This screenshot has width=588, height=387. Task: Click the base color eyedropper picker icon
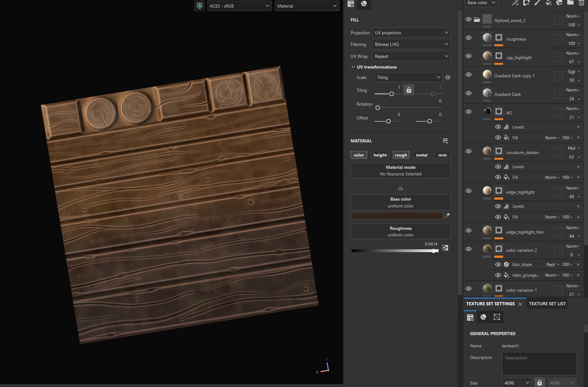tap(447, 216)
